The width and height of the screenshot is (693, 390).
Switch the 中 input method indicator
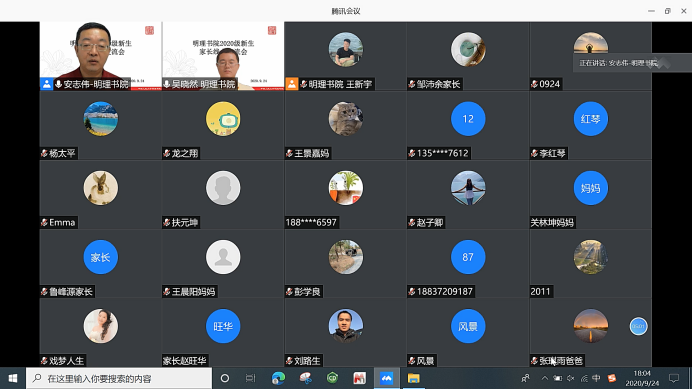point(596,379)
